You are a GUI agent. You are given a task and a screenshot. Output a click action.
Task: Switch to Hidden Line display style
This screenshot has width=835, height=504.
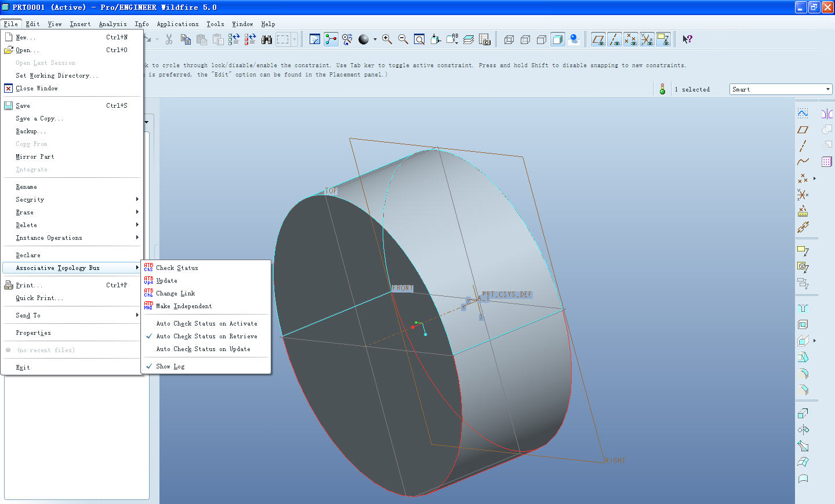[525, 39]
